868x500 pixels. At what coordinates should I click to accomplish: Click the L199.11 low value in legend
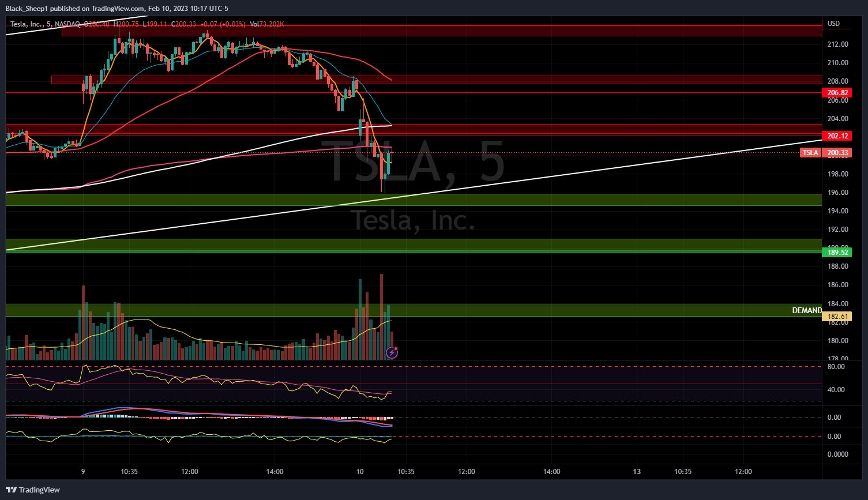tap(155, 24)
